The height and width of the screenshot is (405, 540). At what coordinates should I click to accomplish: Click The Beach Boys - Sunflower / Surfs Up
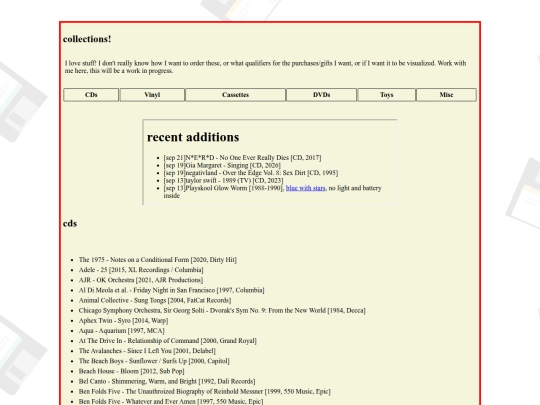(154, 361)
